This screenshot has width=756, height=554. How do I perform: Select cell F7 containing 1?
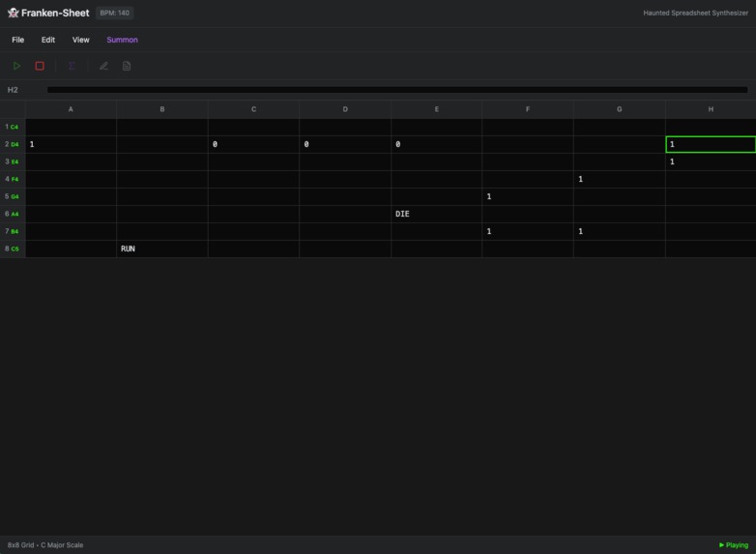(x=528, y=231)
